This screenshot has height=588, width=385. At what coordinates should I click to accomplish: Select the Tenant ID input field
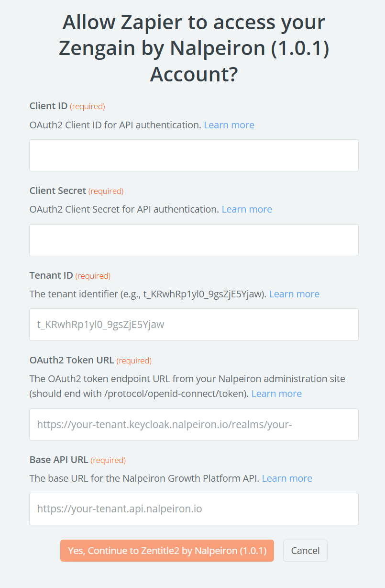point(194,325)
